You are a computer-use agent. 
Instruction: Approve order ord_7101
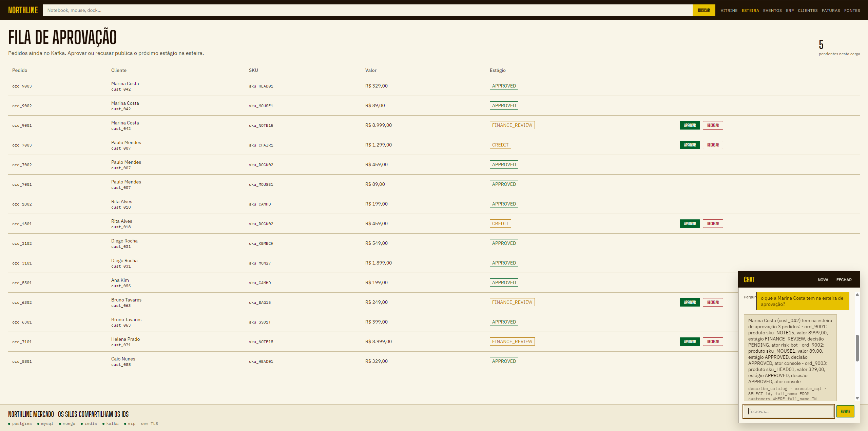click(690, 341)
